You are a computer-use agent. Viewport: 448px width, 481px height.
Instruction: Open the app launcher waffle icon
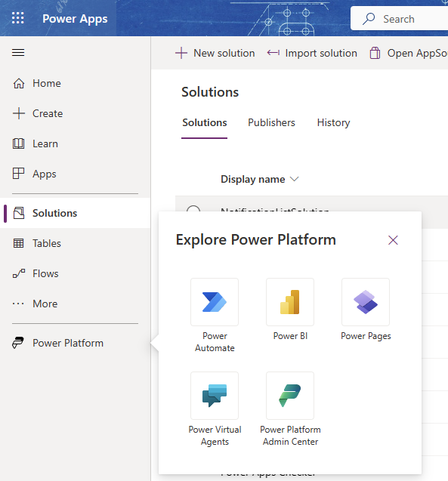pos(18,18)
